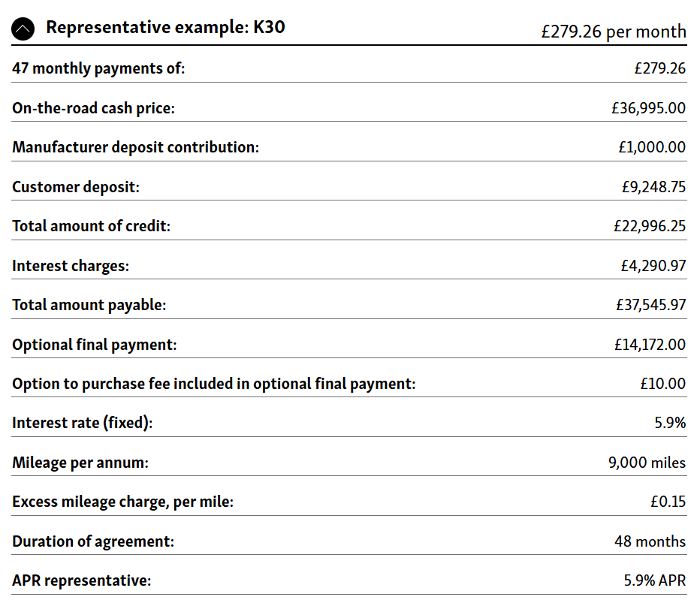Screen dimensions: 700x612
Task: Click the £10.00 purchase fee value
Action: [x=662, y=384]
